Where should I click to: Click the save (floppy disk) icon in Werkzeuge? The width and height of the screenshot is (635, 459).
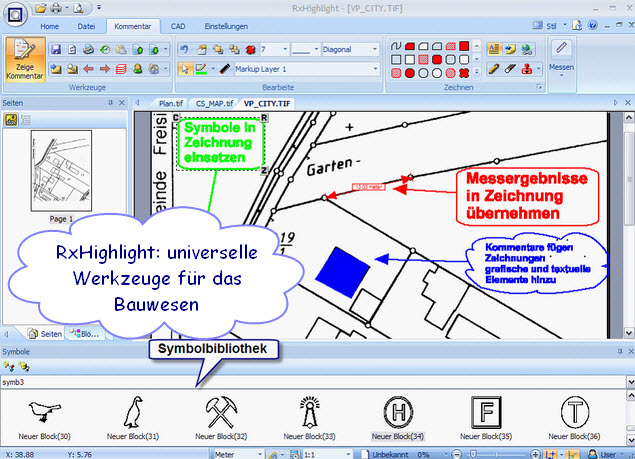tap(56, 49)
